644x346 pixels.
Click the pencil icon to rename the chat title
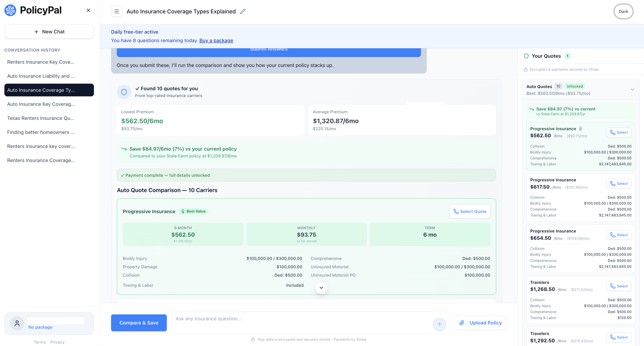tap(243, 11)
